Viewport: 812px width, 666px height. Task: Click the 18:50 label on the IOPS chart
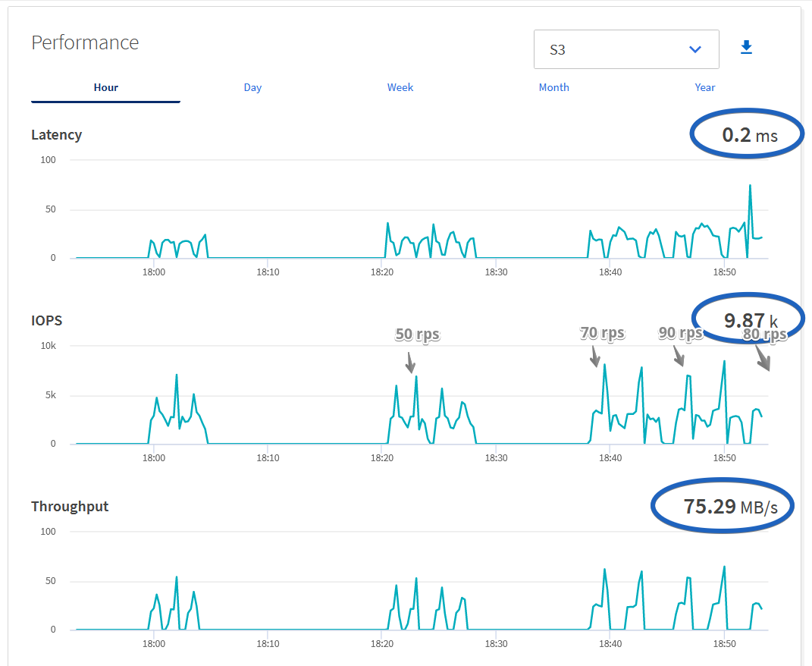click(x=724, y=458)
